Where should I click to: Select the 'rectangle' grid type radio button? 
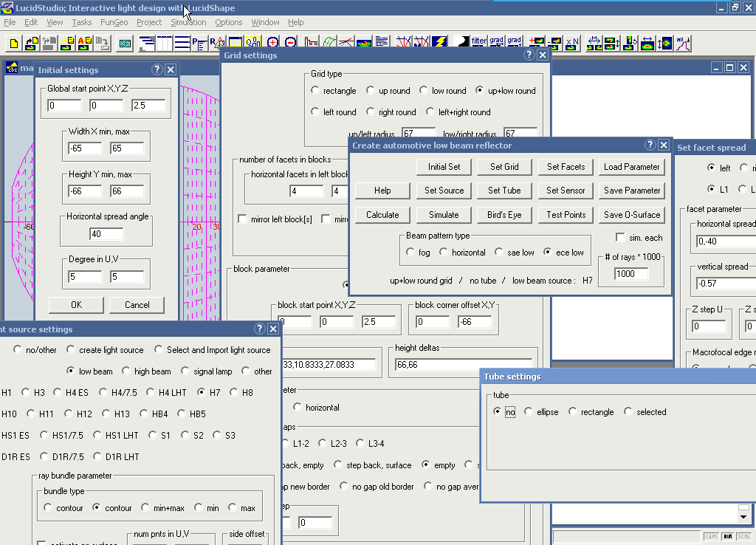pyautogui.click(x=315, y=90)
